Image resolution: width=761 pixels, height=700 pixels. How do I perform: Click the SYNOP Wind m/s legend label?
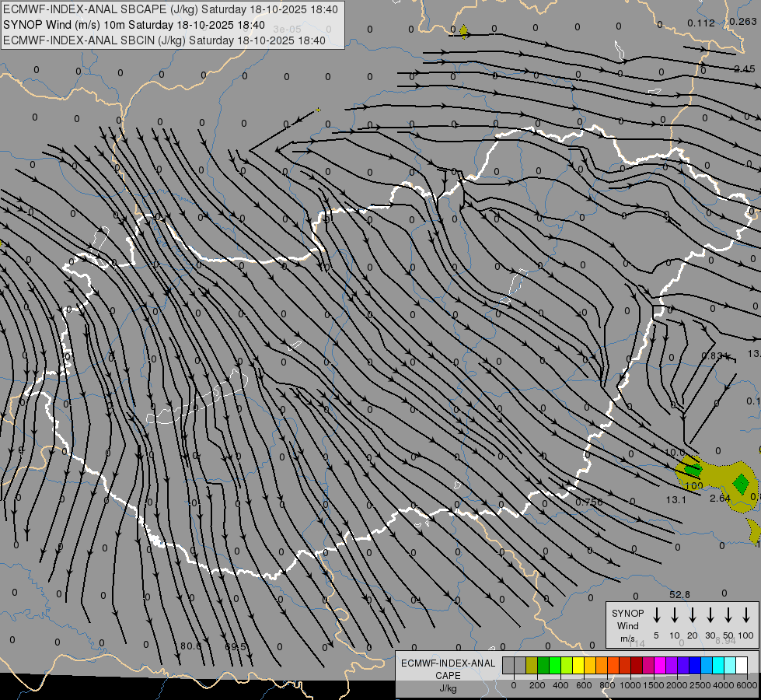[628, 625]
